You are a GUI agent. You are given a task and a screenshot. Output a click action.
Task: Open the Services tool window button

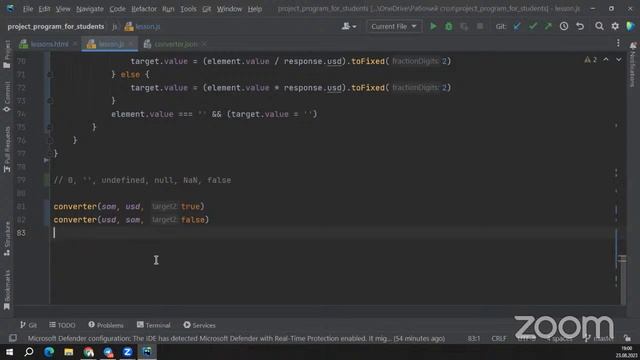(x=199, y=325)
